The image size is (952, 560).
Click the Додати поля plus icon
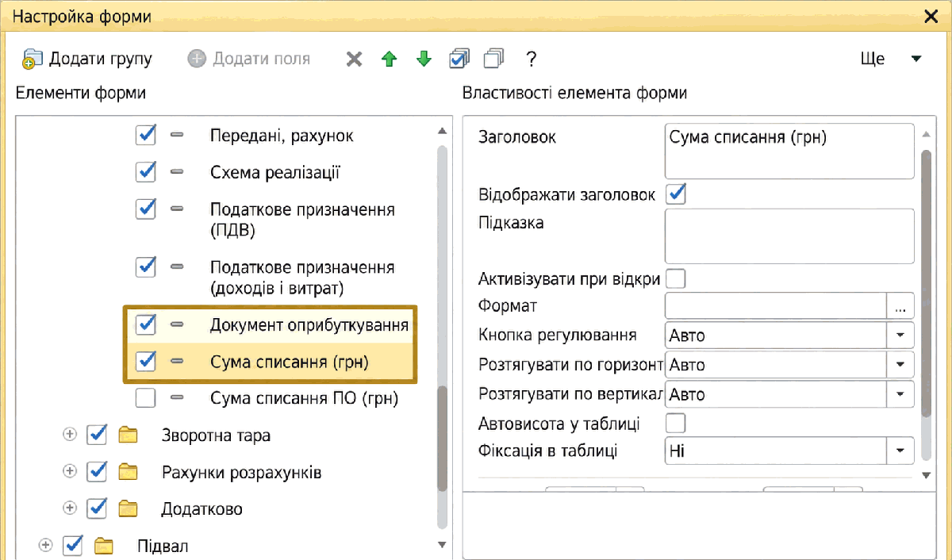point(197,59)
